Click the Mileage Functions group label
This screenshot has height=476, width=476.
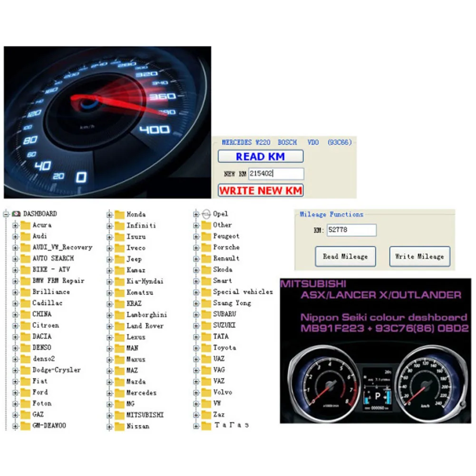tap(331, 214)
